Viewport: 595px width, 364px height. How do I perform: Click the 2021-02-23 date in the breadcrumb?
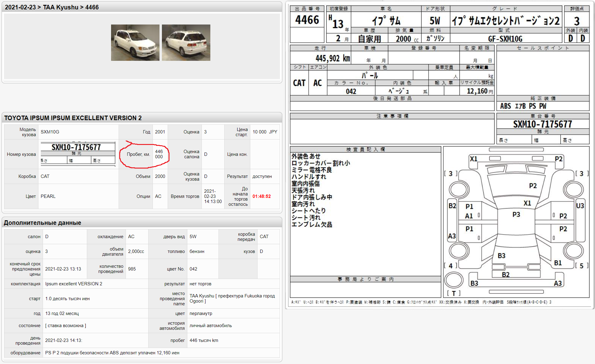tap(20, 7)
